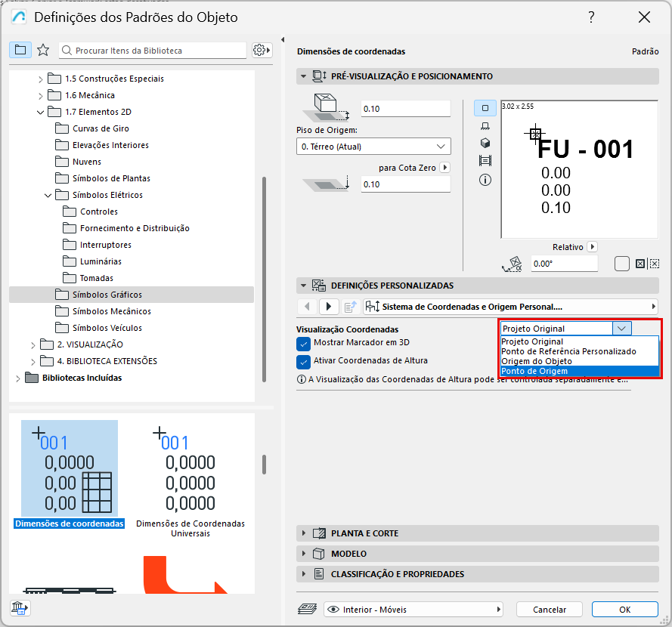Click the folder tree scrollbar
This screenshot has height=627, width=672.
point(264,280)
